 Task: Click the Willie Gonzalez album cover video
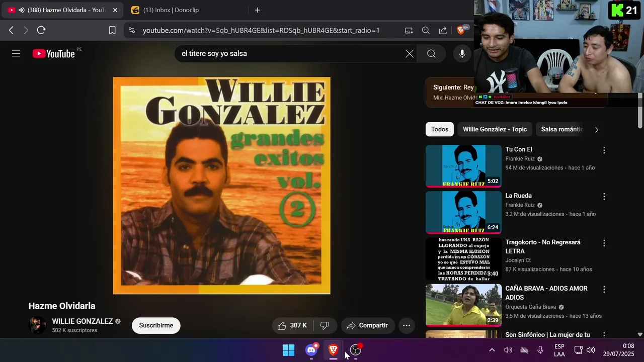[221, 186]
